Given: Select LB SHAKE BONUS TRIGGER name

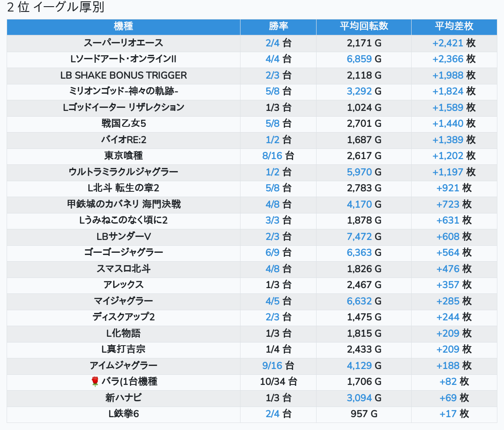Looking at the screenshot, I should coord(123,75).
